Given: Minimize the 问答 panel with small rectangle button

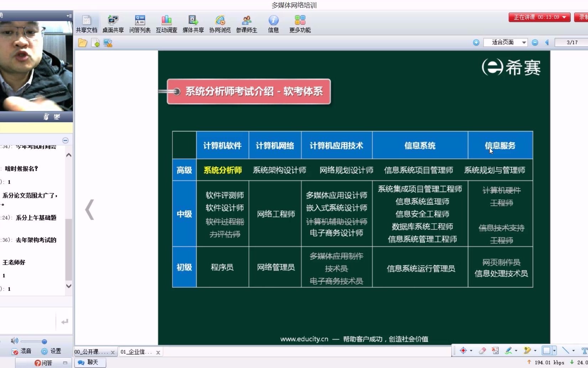Looking at the screenshot, I should (x=65, y=363).
